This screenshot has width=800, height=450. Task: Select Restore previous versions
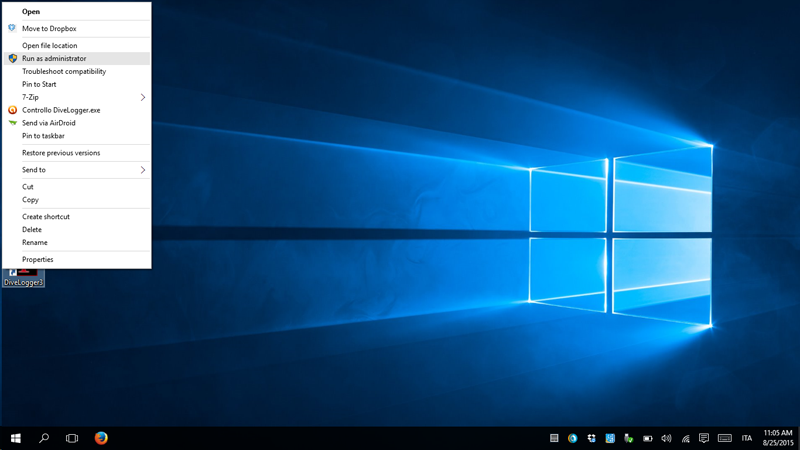(77, 153)
